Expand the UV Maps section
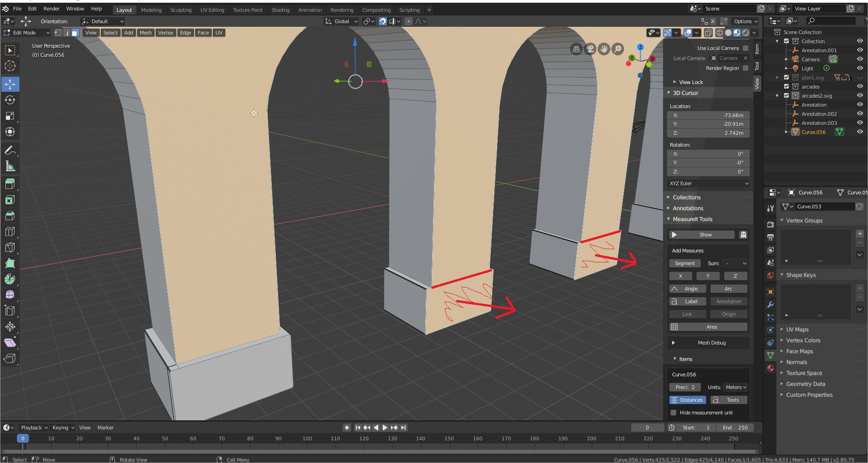This screenshot has height=463, width=868. click(797, 330)
